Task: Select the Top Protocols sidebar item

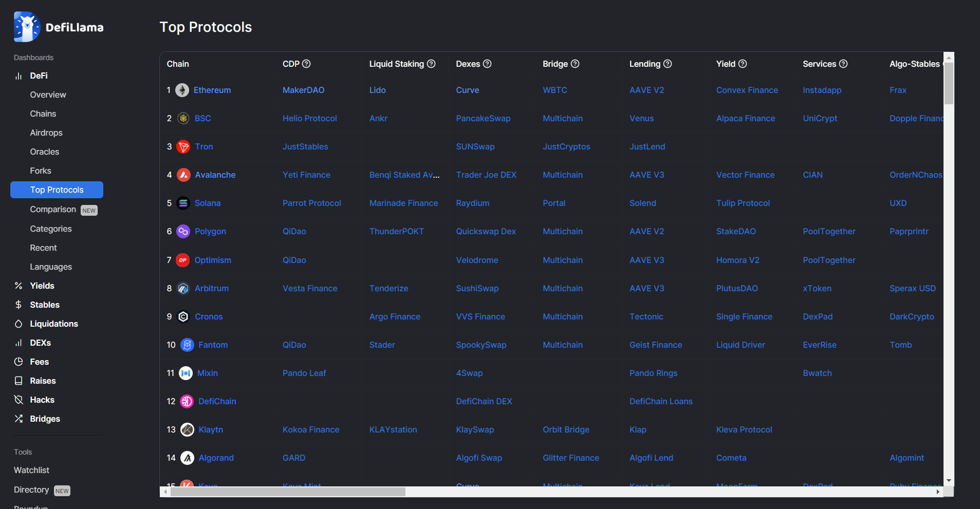Action: (57, 190)
